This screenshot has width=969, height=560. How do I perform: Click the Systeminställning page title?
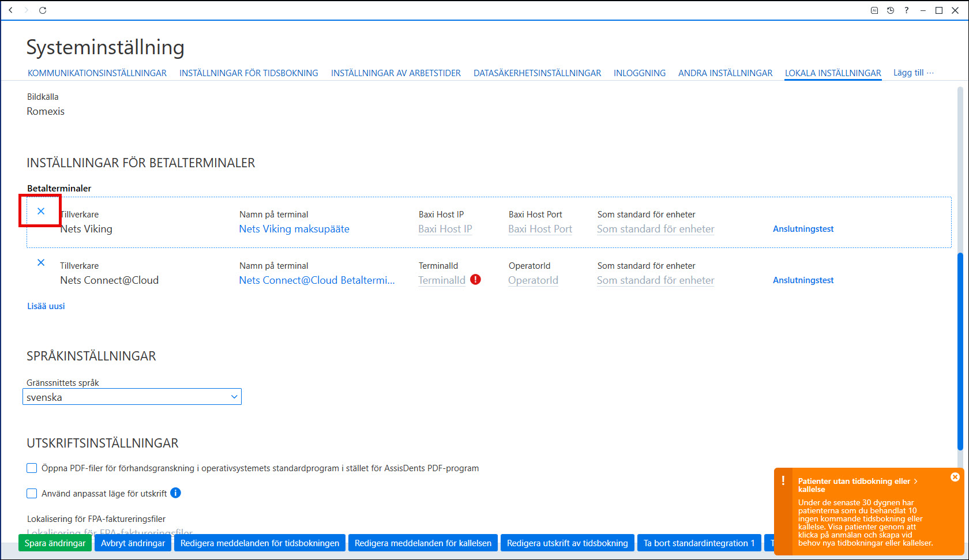[106, 47]
